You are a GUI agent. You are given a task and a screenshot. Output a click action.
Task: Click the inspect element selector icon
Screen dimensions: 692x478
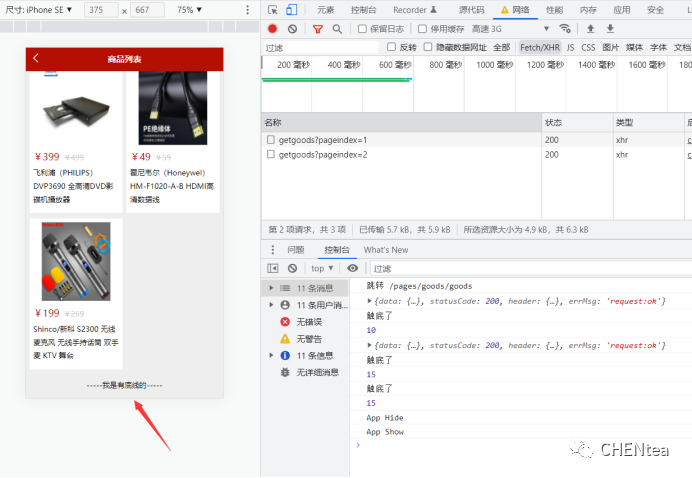click(x=273, y=10)
